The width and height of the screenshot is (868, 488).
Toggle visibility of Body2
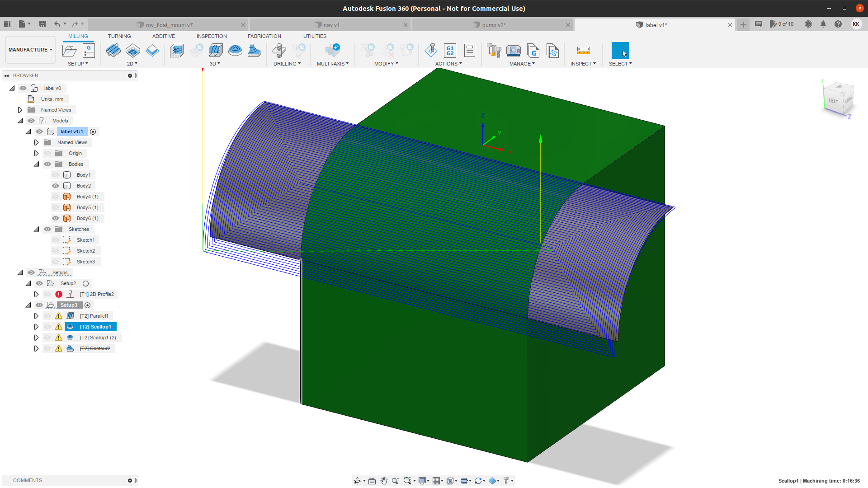56,186
